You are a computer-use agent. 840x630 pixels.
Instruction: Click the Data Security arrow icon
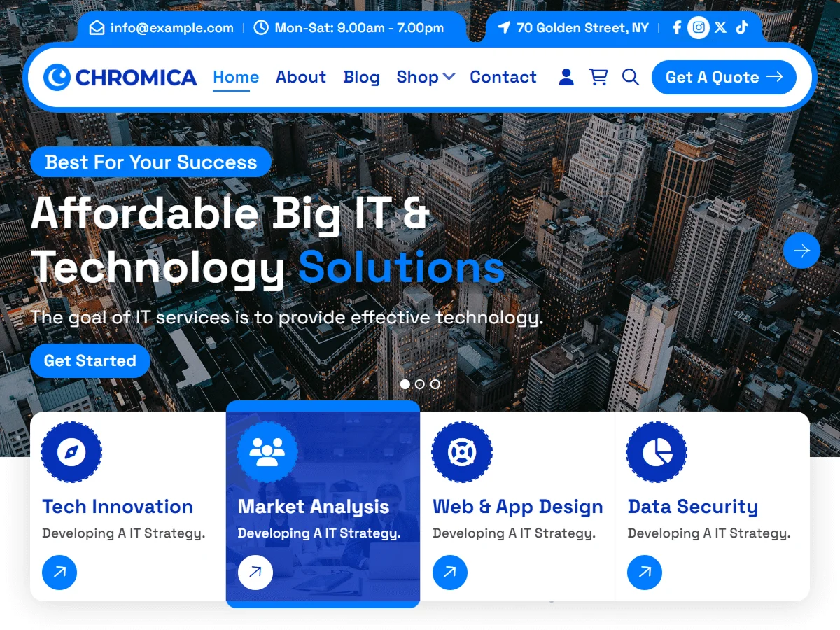click(x=645, y=573)
